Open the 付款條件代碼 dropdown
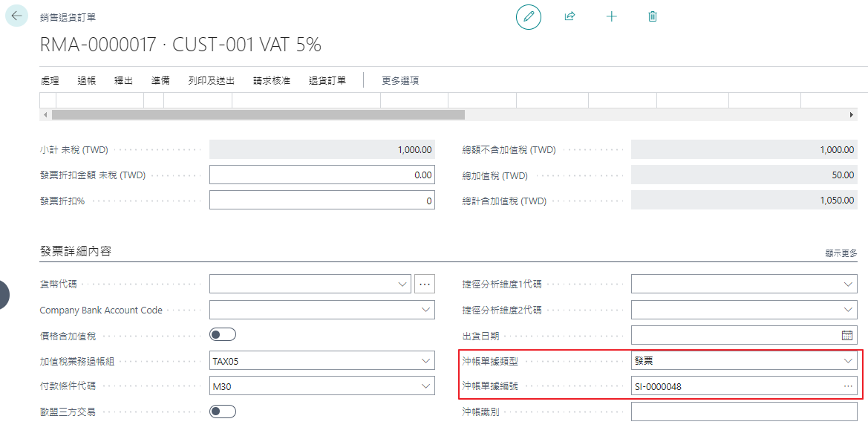 pos(425,386)
